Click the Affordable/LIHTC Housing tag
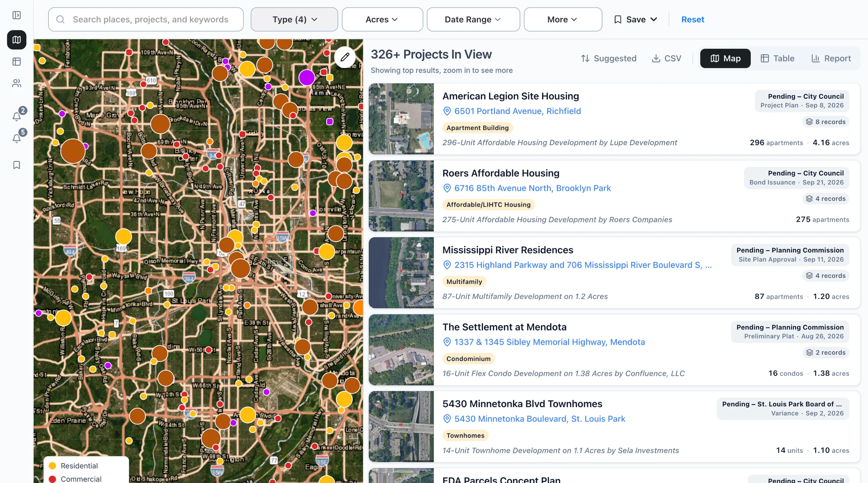Image resolution: width=868 pixels, height=483 pixels. tap(488, 205)
